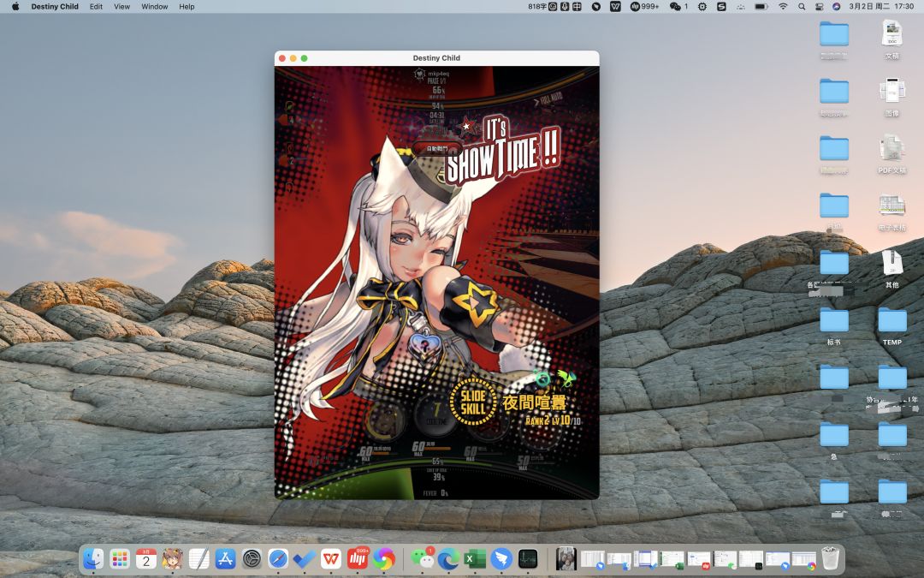Image resolution: width=924 pixels, height=578 pixels.
Task: Open Siri from the menu bar
Action: [x=836, y=7]
